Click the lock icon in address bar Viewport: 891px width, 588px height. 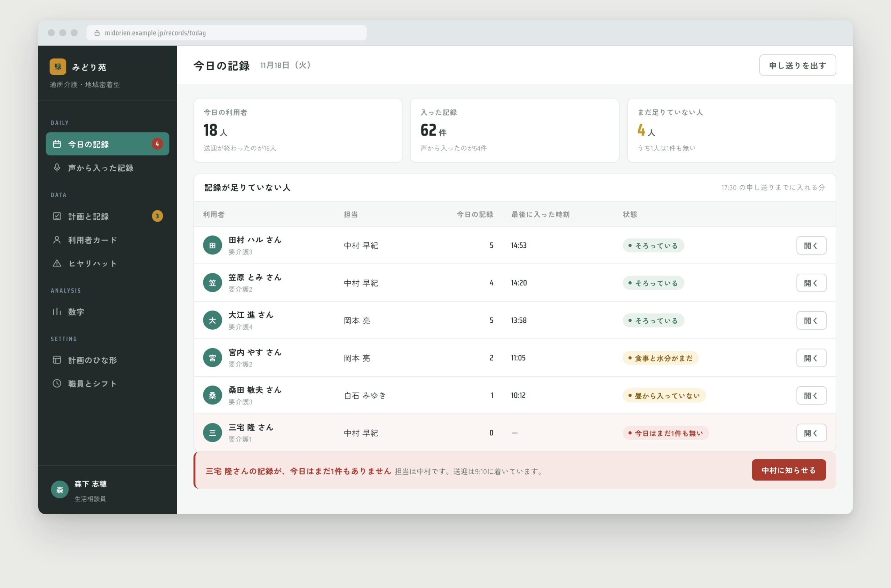tap(97, 33)
